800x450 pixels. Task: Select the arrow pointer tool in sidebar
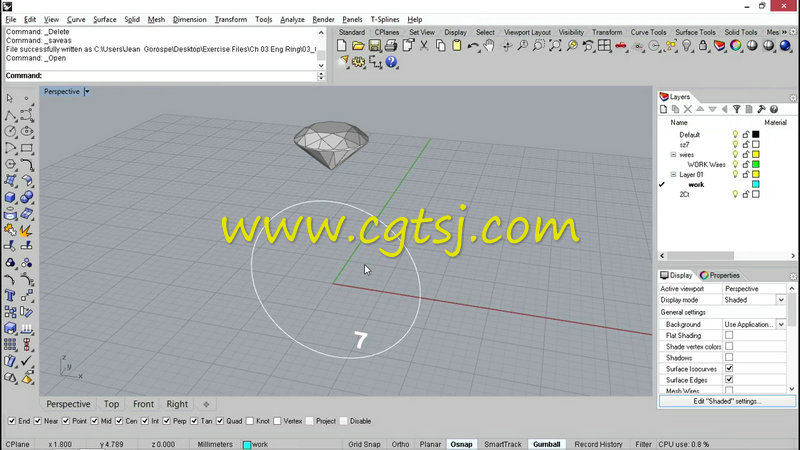pyautogui.click(x=10, y=98)
